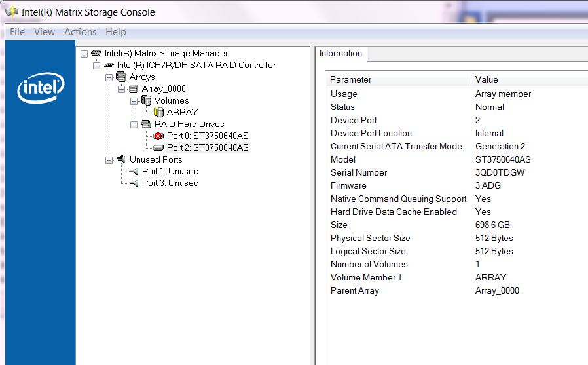Click the Port 3 unused connector icon

[134, 183]
